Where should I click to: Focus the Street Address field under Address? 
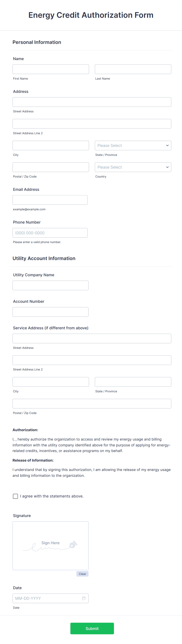pos(92,102)
